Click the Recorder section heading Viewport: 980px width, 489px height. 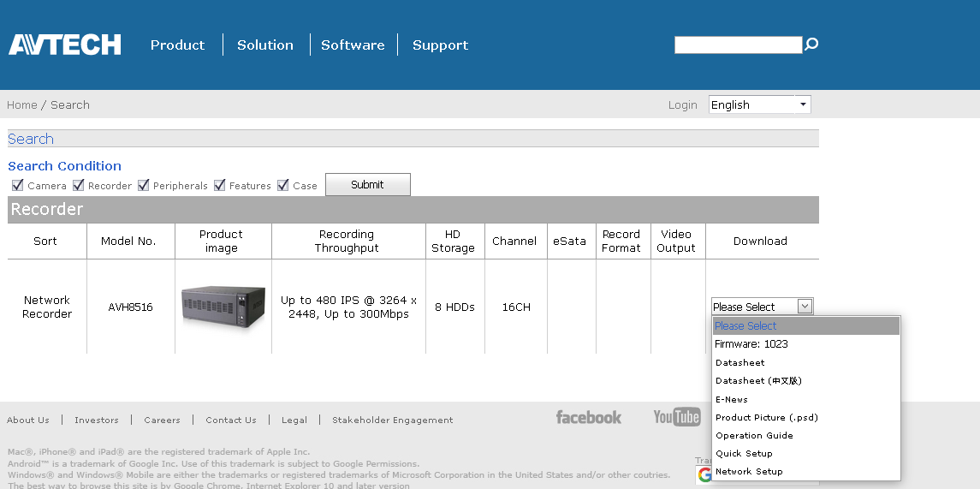click(47, 210)
